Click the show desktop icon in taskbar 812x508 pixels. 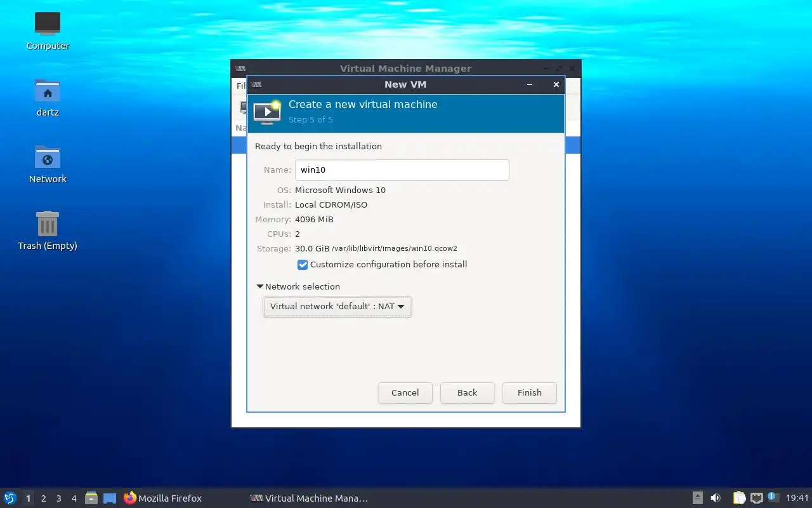coord(110,498)
